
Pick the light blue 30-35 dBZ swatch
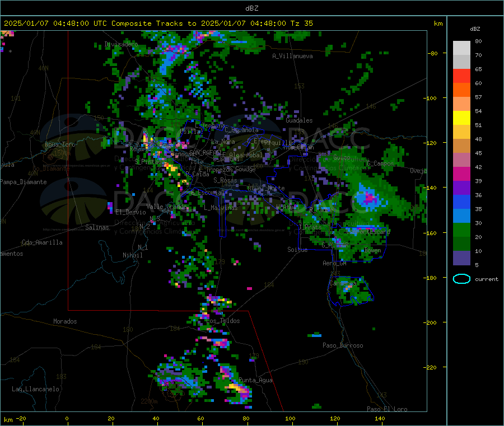461,216
